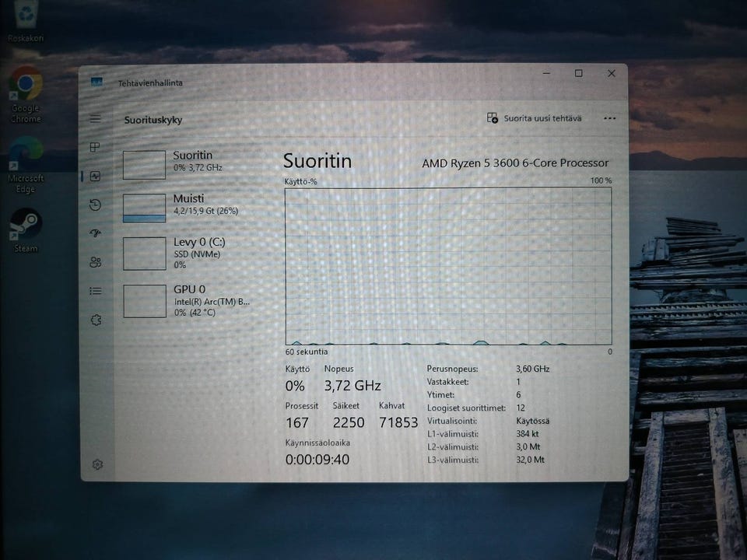The width and height of the screenshot is (747, 560).
Task: Click the GPU 0 graph thumbnail
Action: 145,301
